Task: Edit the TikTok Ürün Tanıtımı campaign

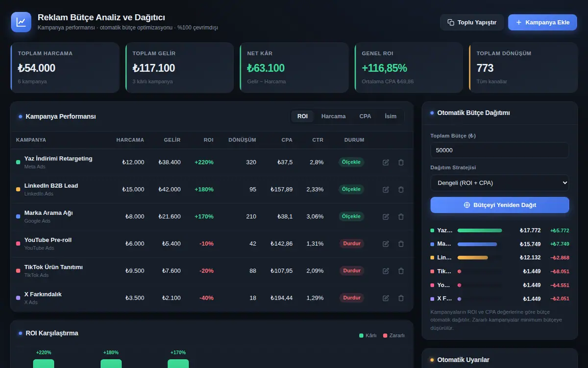Action: [386, 271]
